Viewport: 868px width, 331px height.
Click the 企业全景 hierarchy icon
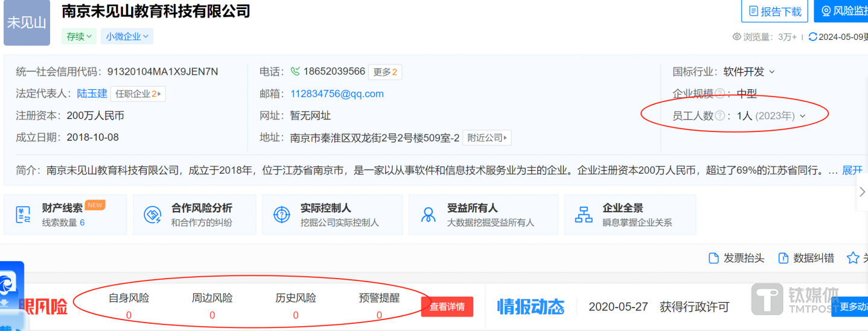(x=584, y=215)
